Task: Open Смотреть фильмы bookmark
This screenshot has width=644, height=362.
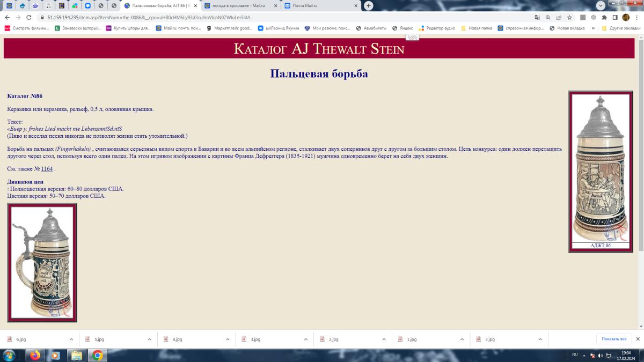Action: click(x=27, y=28)
